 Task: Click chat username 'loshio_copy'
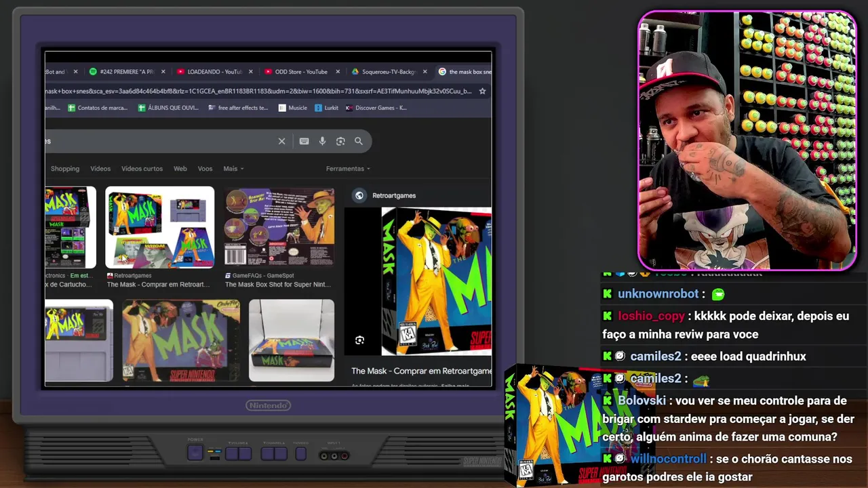click(651, 317)
